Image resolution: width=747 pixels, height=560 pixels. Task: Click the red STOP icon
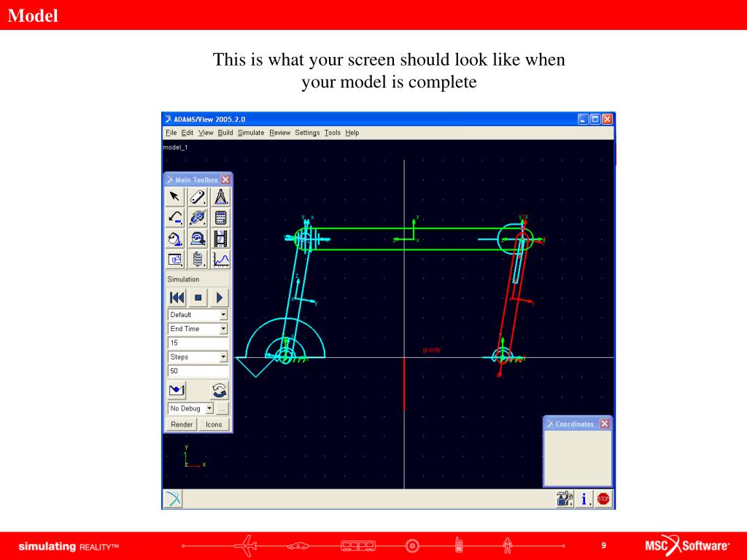[x=603, y=499]
